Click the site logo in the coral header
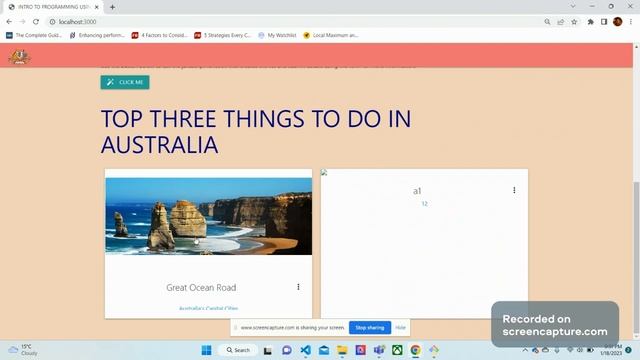The height and width of the screenshot is (360, 640). [19, 57]
